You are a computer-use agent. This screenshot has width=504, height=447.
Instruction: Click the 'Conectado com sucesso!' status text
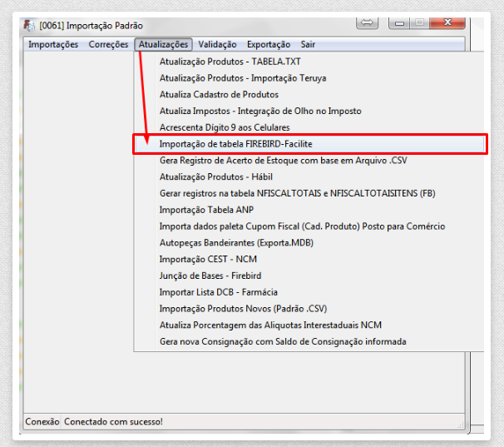click(113, 421)
